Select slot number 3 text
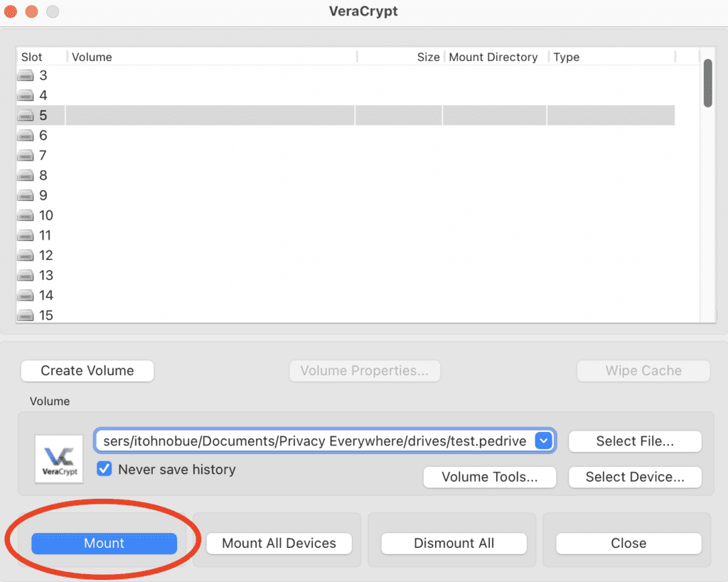Image resolution: width=728 pixels, height=582 pixels. (43, 75)
